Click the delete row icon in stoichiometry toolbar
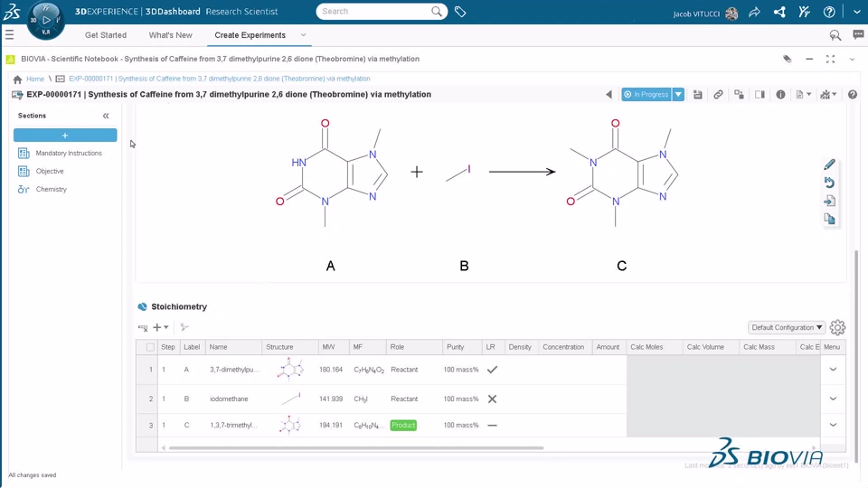Image resolution: width=868 pixels, height=488 pixels. click(143, 327)
